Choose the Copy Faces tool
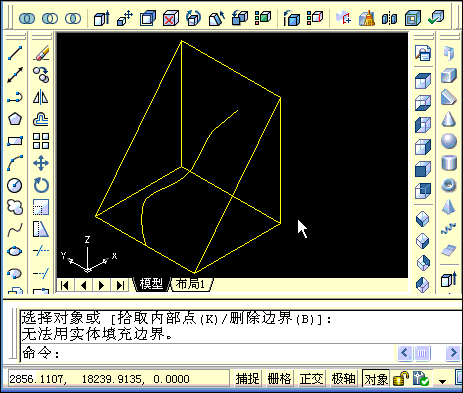 240,18
